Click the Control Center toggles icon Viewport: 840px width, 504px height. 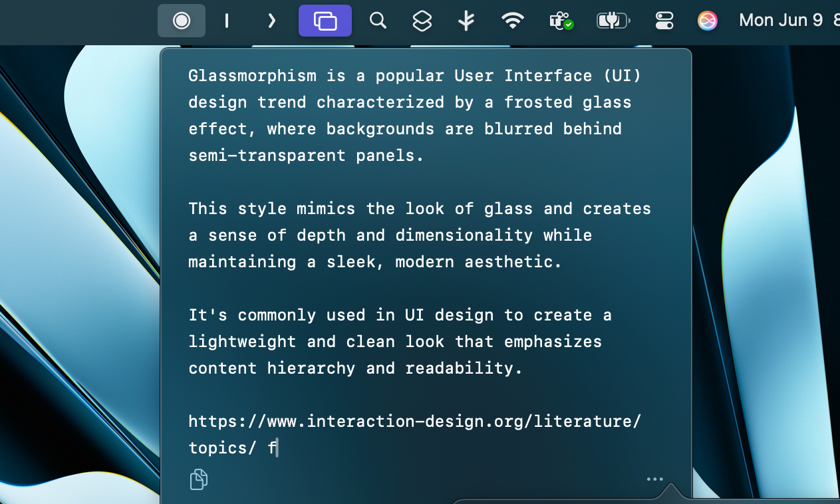[x=663, y=21]
